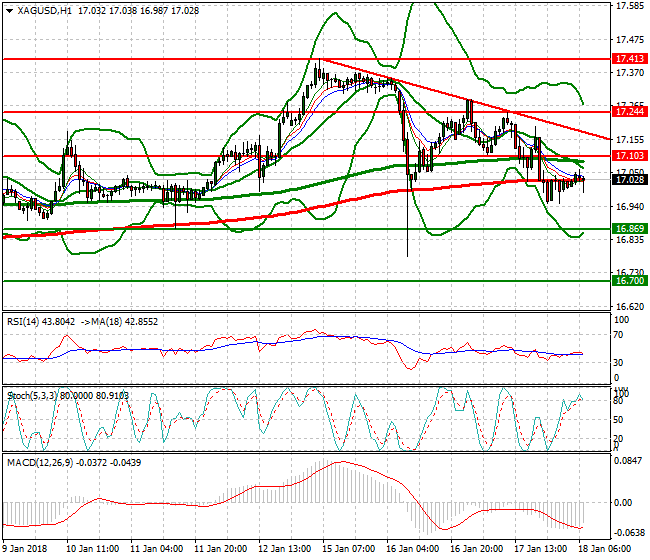Screen dimensions: 650x560
Task: Click the 12 Jan 13:00 time label
Action: [x=285, y=549]
